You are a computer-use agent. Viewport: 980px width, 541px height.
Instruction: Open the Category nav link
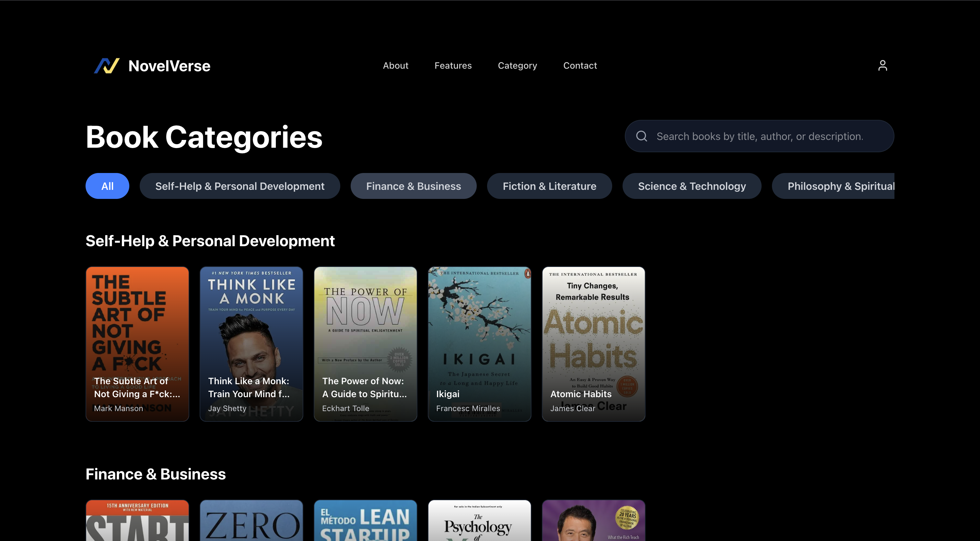[517, 66]
